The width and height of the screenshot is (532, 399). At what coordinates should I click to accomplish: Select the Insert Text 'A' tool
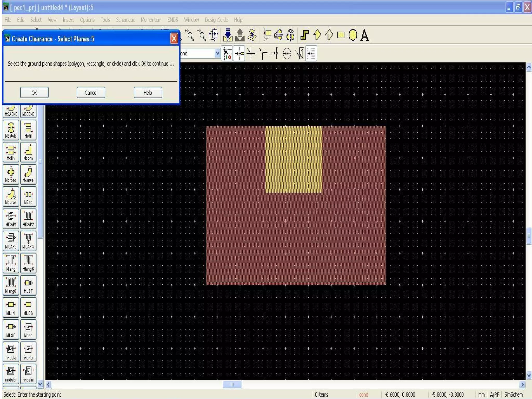(365, 35)
